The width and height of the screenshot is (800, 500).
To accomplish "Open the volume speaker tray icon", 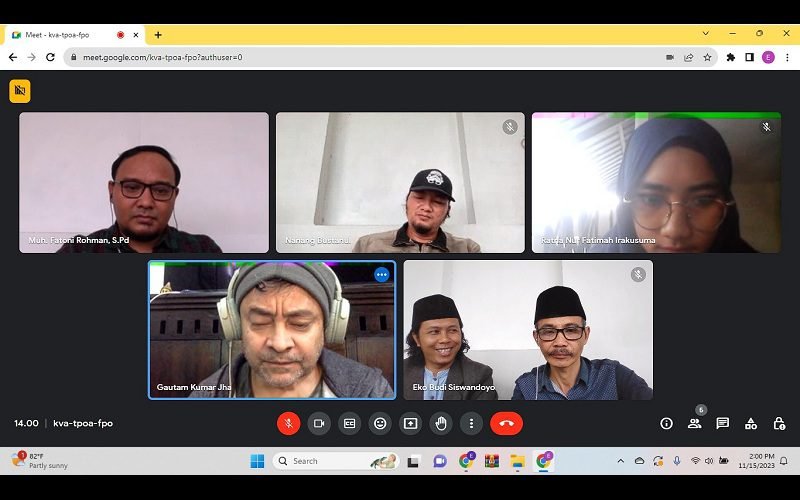I will [x=709, y=461].
